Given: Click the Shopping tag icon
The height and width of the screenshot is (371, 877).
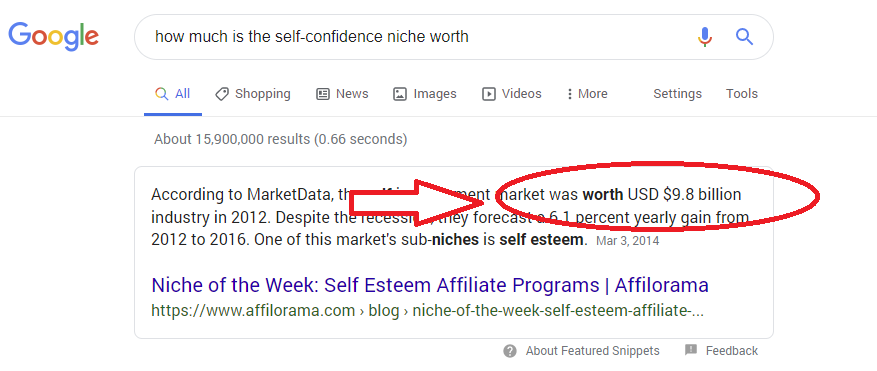Looking at the screenshot, I should pos(222,94).
